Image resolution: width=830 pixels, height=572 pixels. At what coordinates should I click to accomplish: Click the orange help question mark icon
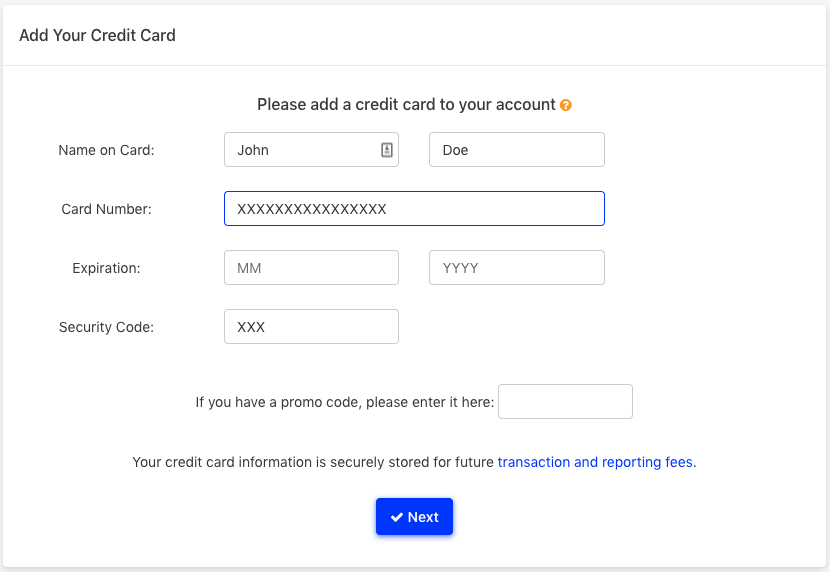(565, 105)
